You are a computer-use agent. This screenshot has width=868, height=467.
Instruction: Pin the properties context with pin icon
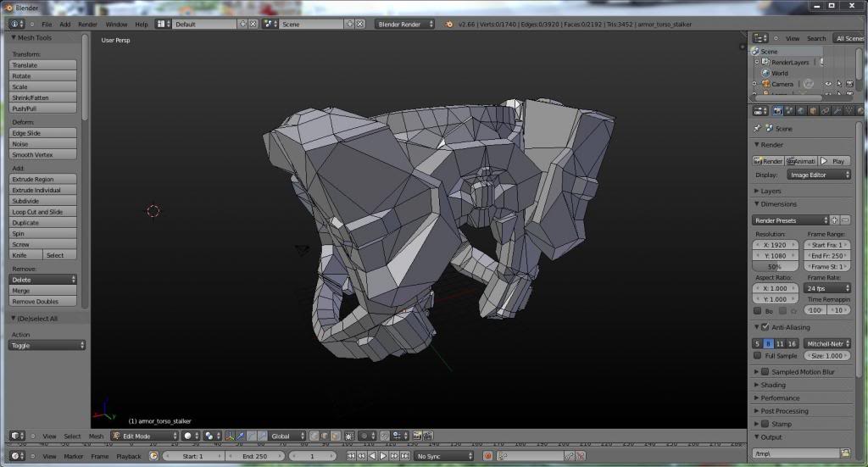click(x=757, y=128)
